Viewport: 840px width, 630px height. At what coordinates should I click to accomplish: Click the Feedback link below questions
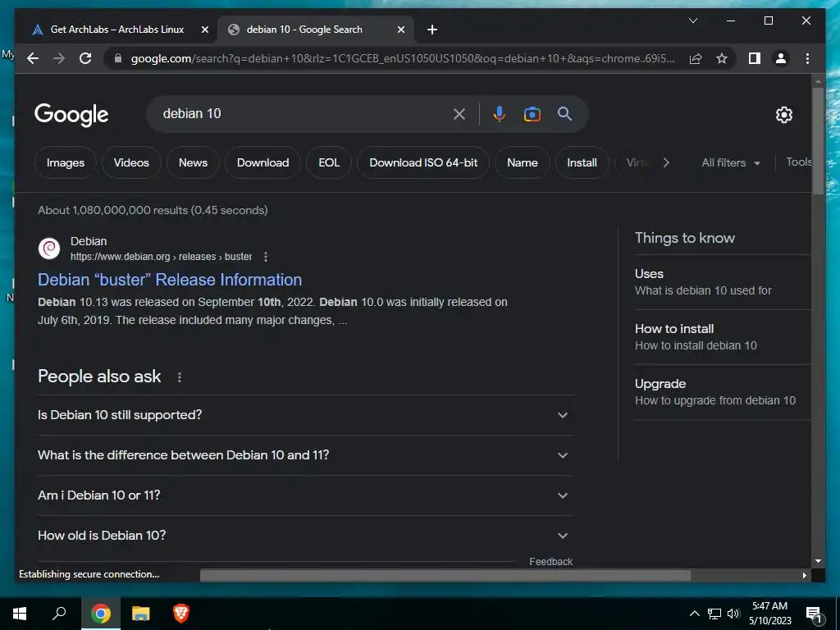(550, 561)
